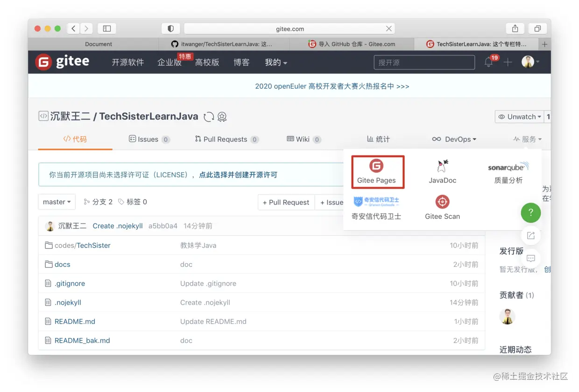Open sonarqube 质量分析 service
The width and height of the screenshot is (579, 392).
pos(508,172)
